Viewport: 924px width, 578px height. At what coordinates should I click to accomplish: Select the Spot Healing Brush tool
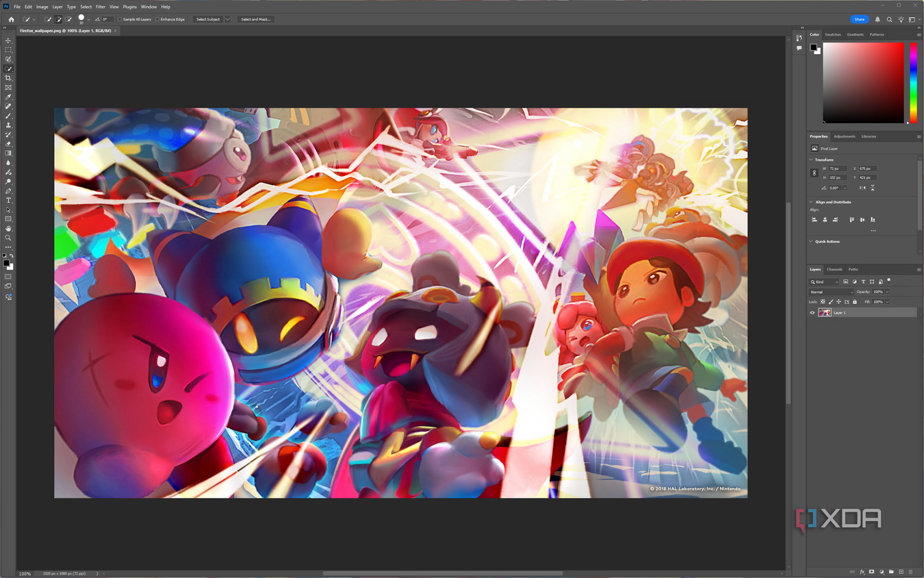pos(8,106)
